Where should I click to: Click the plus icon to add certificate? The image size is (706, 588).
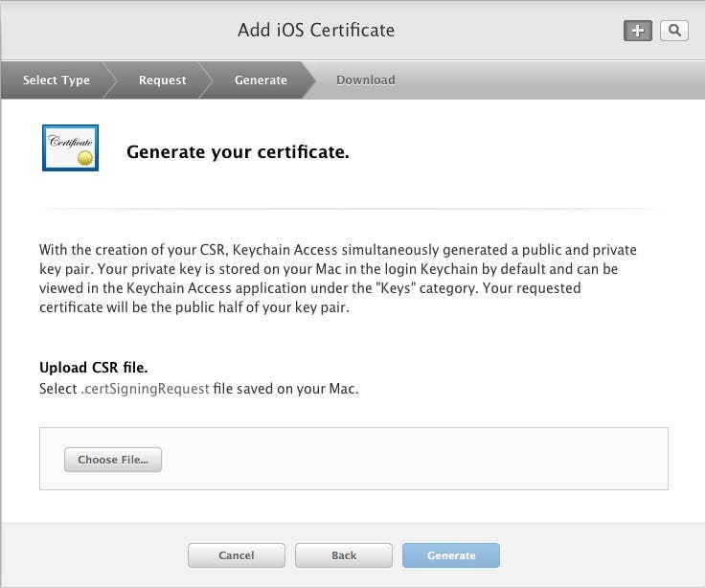638,31
